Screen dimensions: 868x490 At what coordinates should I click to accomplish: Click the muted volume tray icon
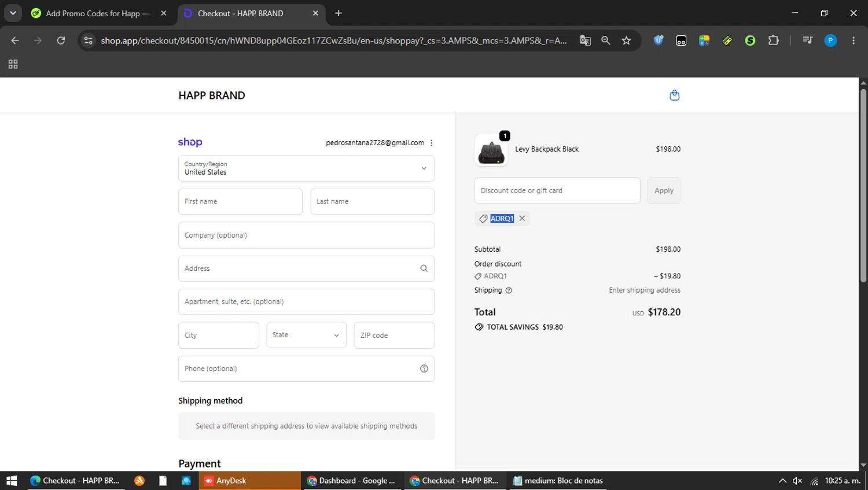[x=797, y=481]
